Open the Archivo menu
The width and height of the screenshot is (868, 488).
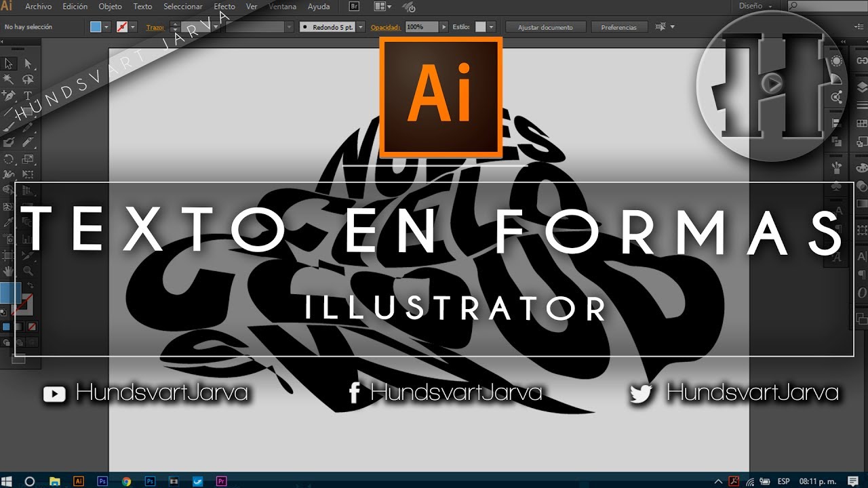coord(38,7)
